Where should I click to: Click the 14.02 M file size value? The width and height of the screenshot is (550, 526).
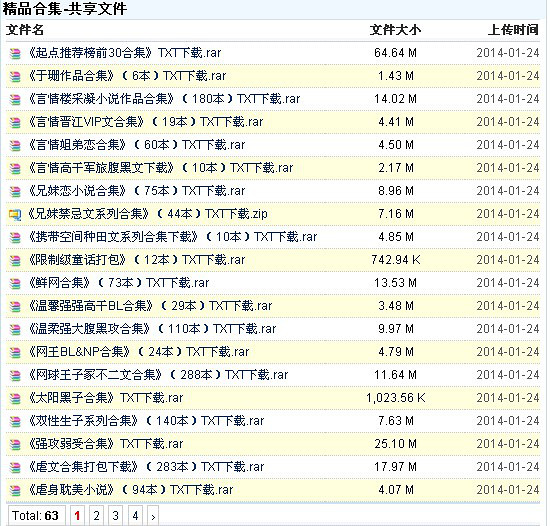395,99
